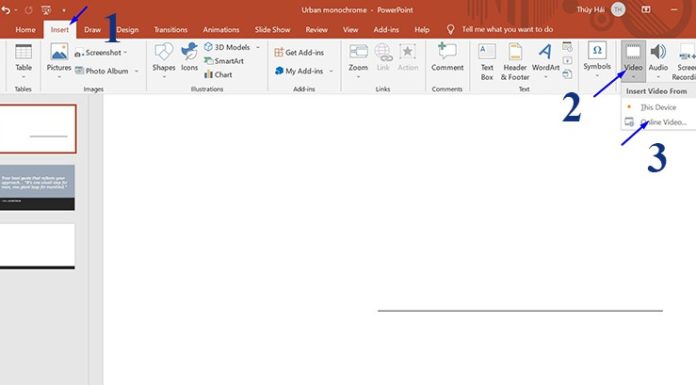Click Get Add-ins
The width and height of the screenshot is (696, 385).
click(299, 52)
